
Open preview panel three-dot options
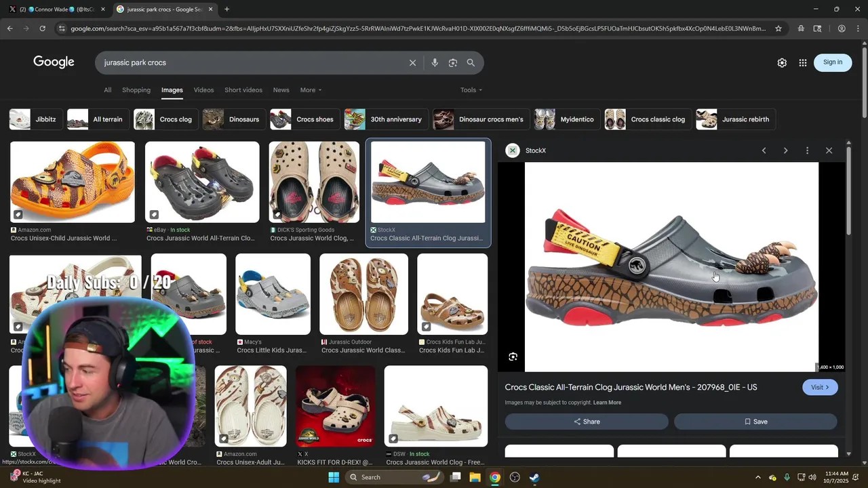pos(807,150)
